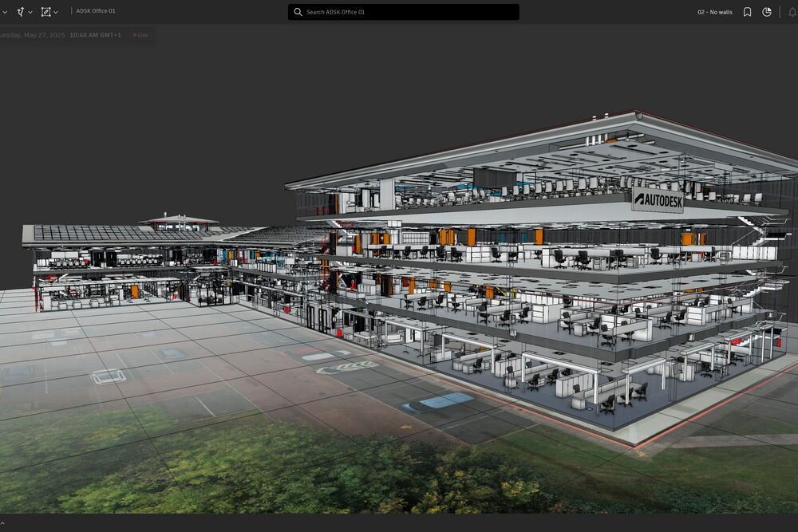Expand the box markup tool dropdown arrow

pos(56,13)
